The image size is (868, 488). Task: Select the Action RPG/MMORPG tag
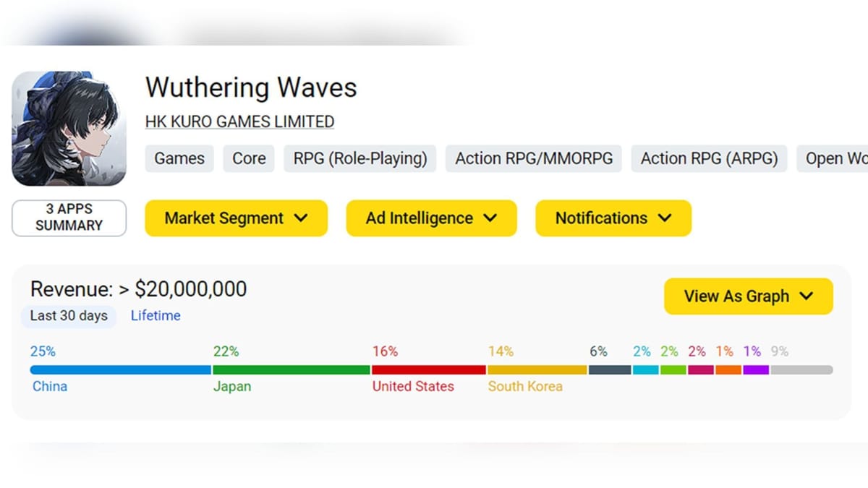point(533,158)
